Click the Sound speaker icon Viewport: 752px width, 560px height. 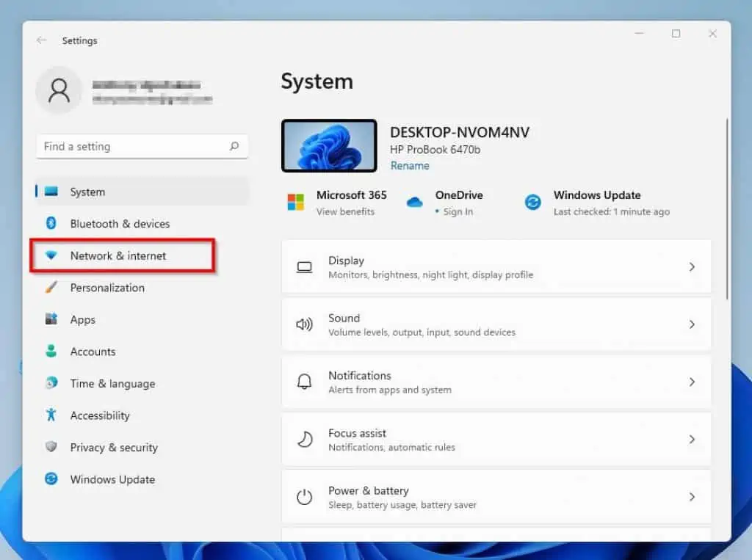point(305,324)
